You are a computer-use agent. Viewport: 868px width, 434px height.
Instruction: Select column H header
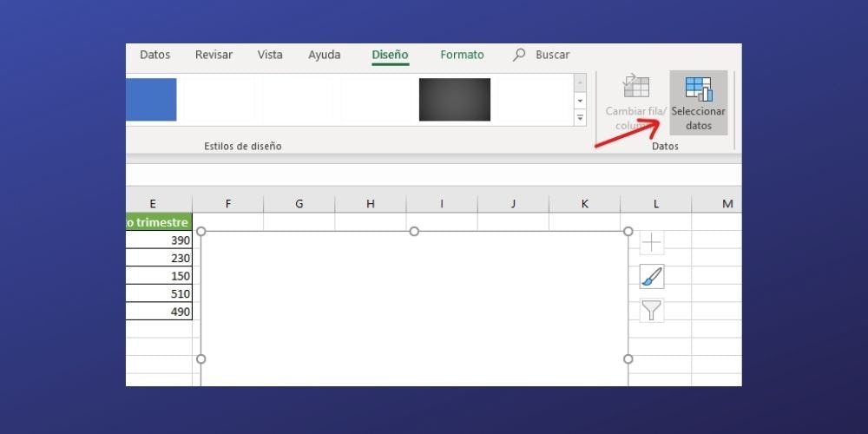(371, 204)
